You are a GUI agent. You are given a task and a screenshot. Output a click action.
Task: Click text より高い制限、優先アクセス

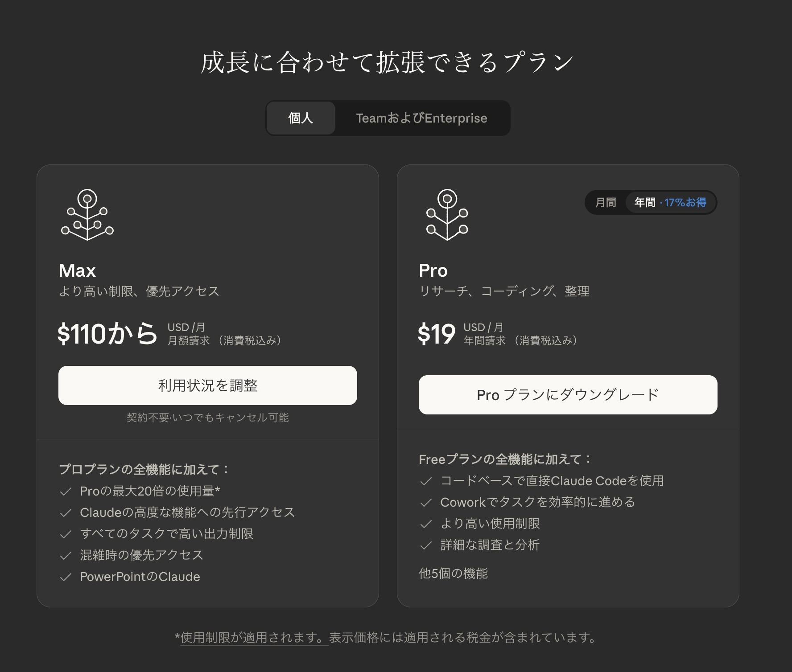point(139,291)
